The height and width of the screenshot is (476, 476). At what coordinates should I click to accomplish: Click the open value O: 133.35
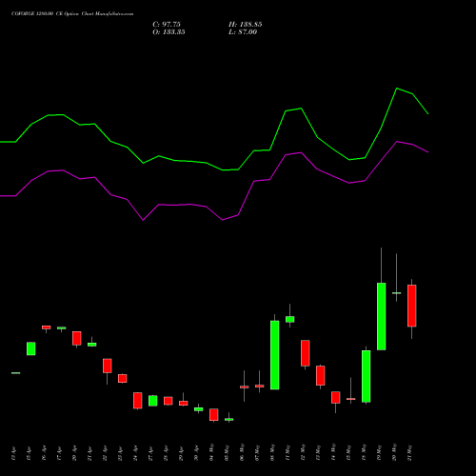(169, 32)
